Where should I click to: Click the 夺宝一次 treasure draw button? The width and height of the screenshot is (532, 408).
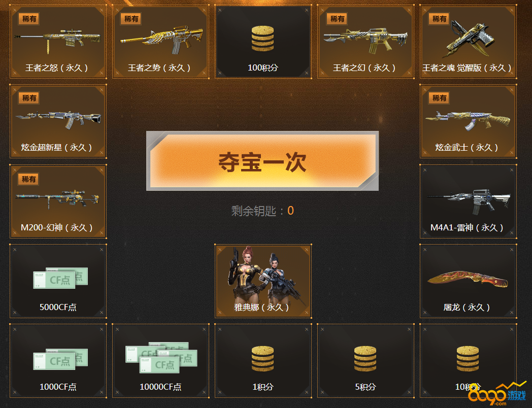(262, 161)
